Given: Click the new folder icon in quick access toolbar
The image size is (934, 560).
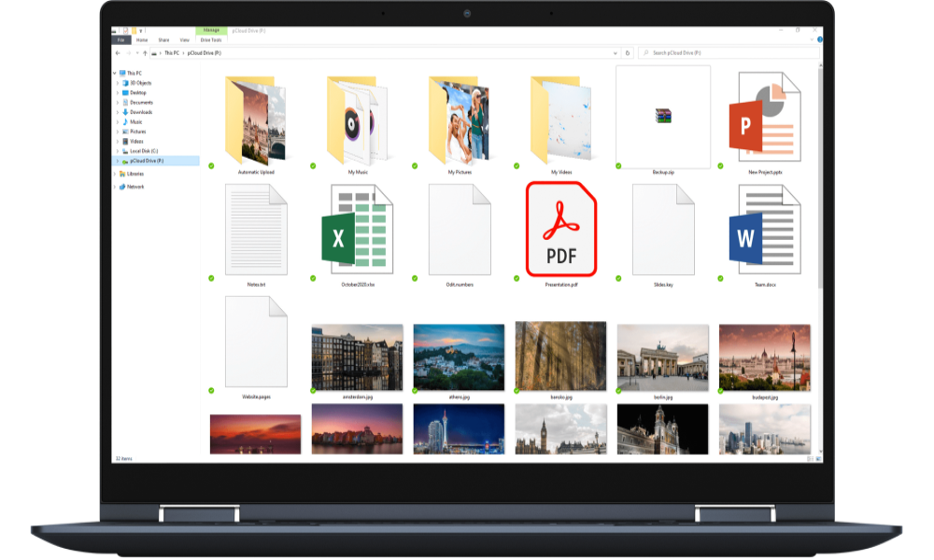Looking at the screenshot, I should [134, 31].
